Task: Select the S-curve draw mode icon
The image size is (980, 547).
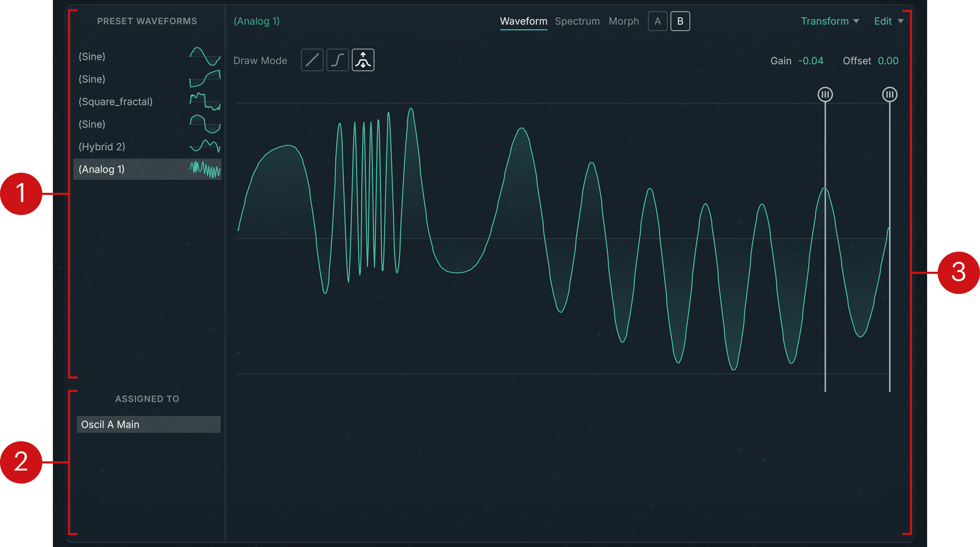Action: tap(337, 60)
